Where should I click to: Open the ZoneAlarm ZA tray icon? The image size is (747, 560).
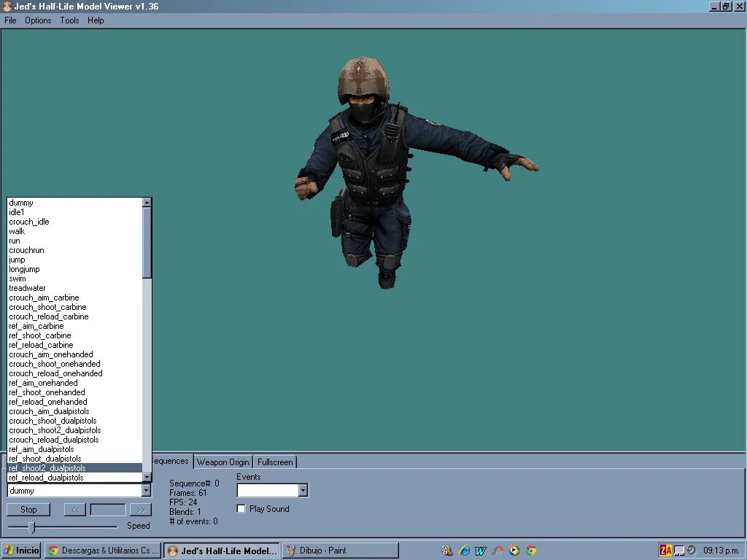665,551
